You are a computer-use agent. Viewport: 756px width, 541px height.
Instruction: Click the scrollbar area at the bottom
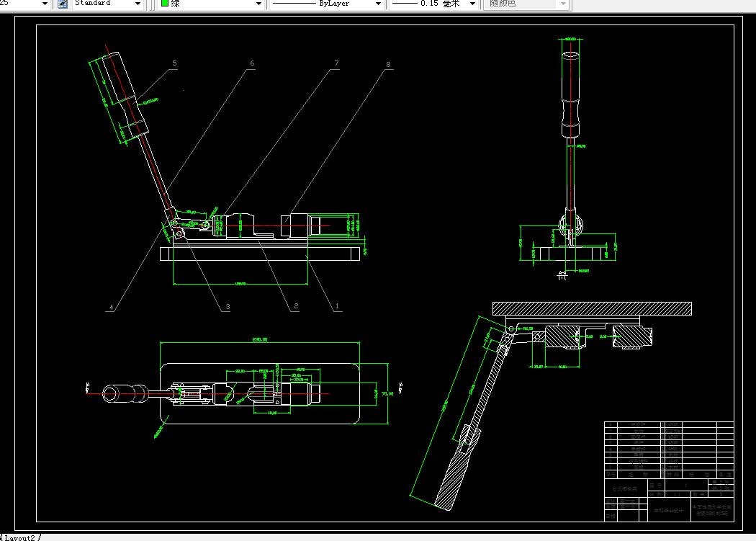click(x=360, y=536)
